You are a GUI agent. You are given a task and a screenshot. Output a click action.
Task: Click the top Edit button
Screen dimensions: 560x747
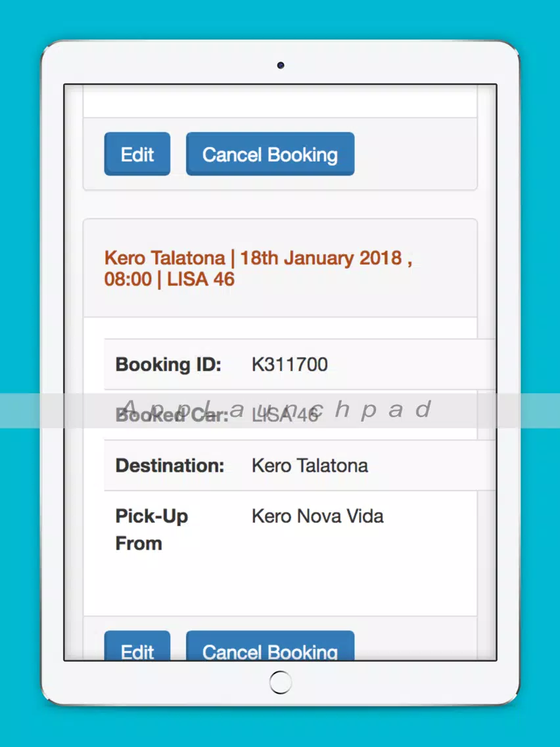(x=137, y=155)
